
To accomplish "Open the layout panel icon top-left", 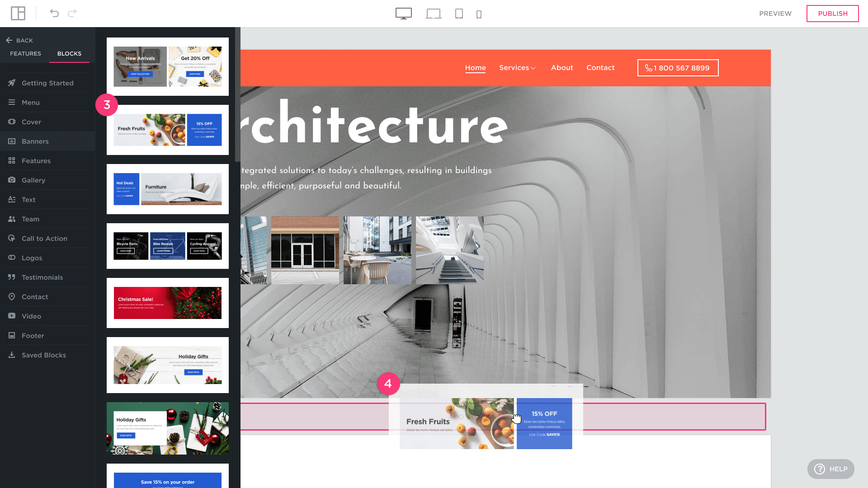I will coord(18,14).
